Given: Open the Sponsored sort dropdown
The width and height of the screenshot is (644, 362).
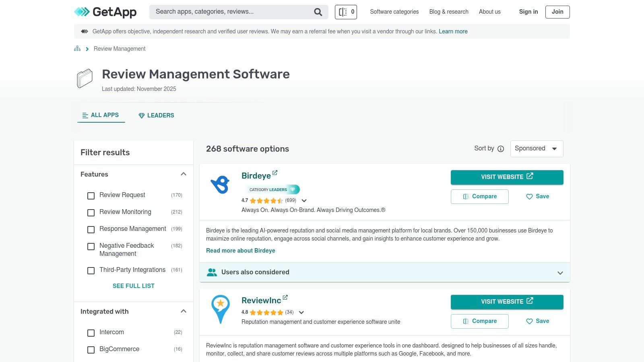Looking at the screenshot, I should (x=537, y=148).
